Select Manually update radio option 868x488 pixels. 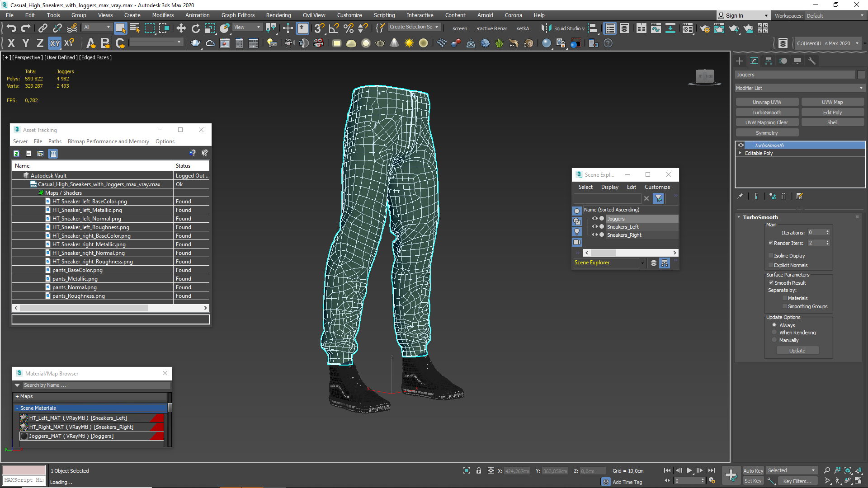[774, 340]
